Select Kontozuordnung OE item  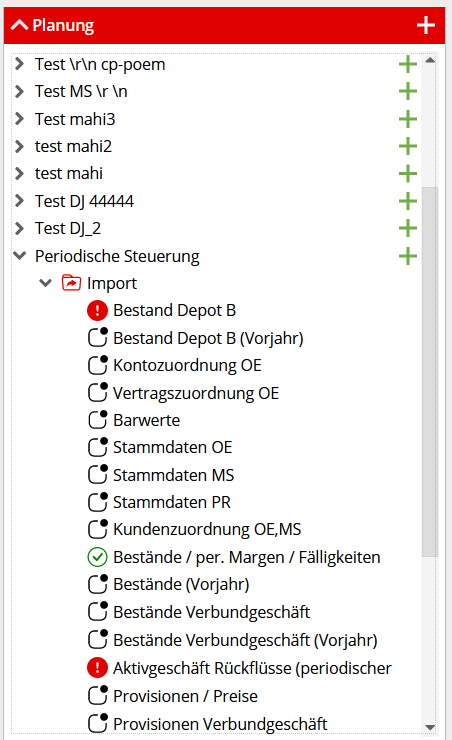187,365
